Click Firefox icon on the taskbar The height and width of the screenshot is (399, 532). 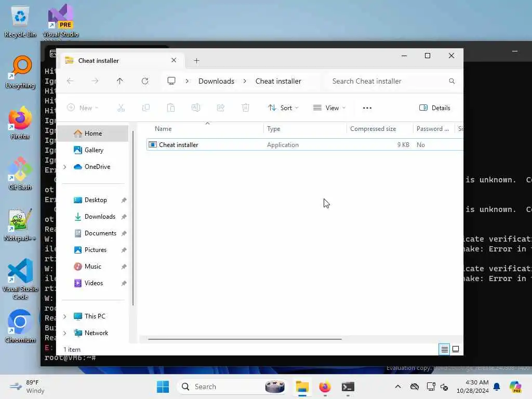coord(325,387)
